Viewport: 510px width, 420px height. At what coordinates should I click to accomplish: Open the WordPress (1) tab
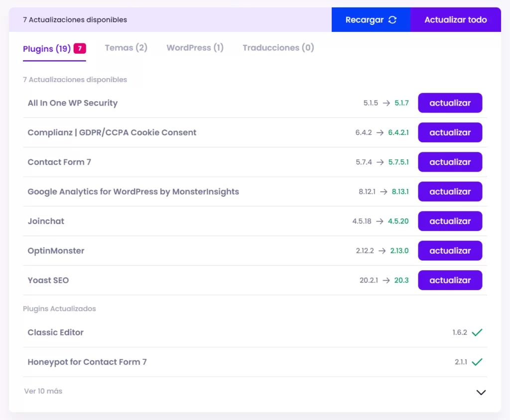pyautogui.click(x=195, y=48)
